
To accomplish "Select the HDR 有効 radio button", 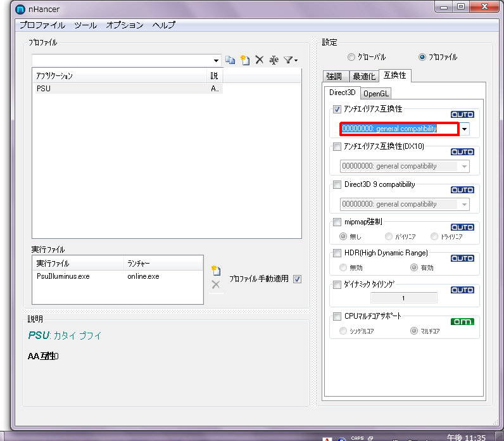I will (x=414, y=267).
